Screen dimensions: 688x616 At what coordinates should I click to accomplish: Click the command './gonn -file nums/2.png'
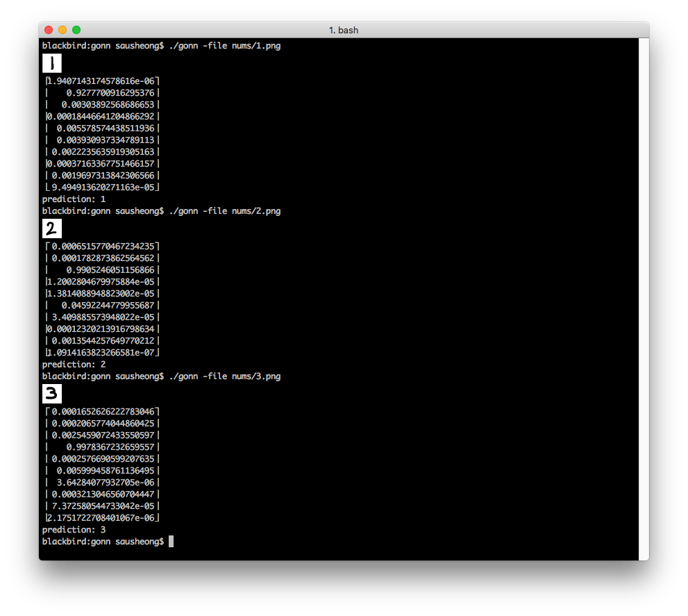pyautogui.click(x=225, y=211)
